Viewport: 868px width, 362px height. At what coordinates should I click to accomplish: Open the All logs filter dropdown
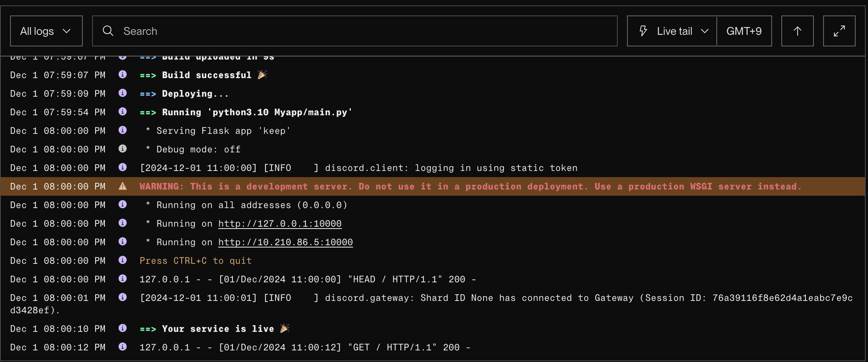46,31
